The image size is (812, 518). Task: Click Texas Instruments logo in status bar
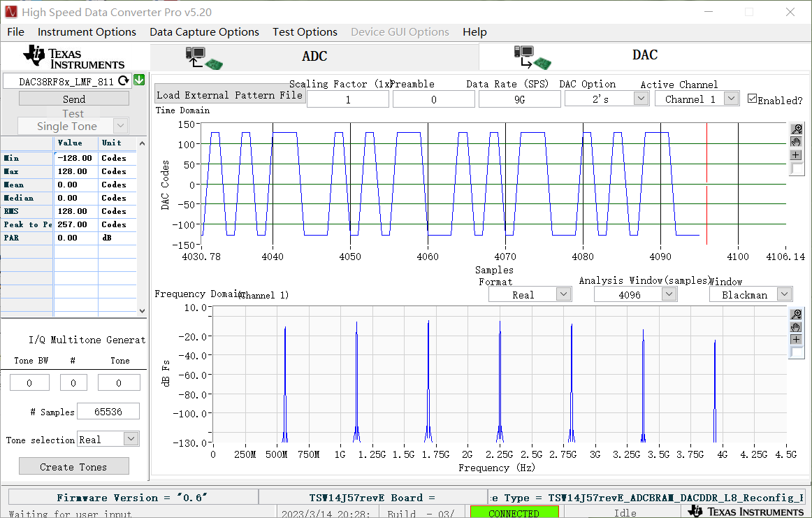coord(746,512)
